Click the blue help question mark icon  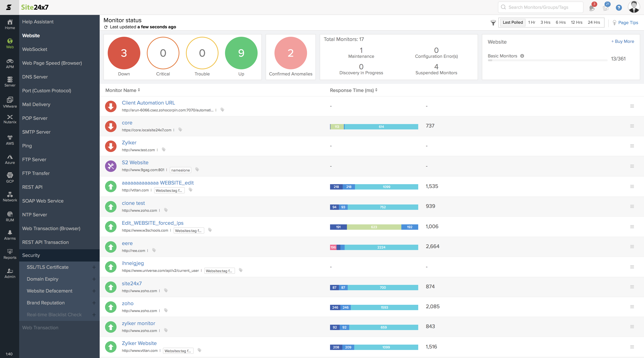(x=619, y=7)
